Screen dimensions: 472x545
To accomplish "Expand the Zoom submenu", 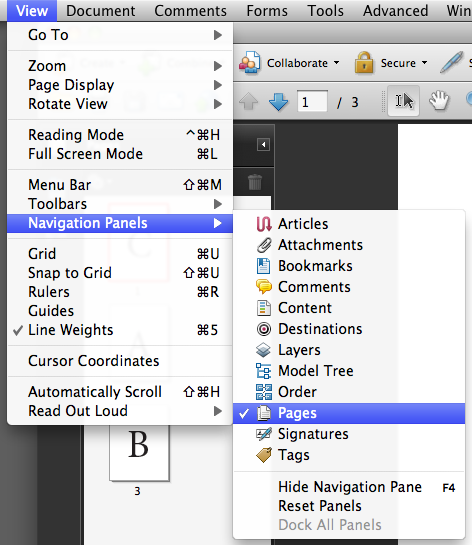I will 120,66.
